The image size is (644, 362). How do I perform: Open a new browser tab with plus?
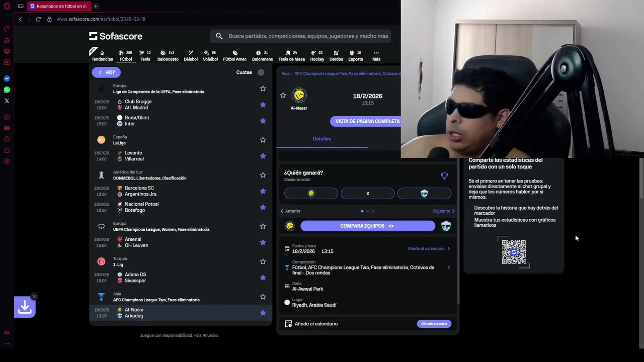[96, 6]
